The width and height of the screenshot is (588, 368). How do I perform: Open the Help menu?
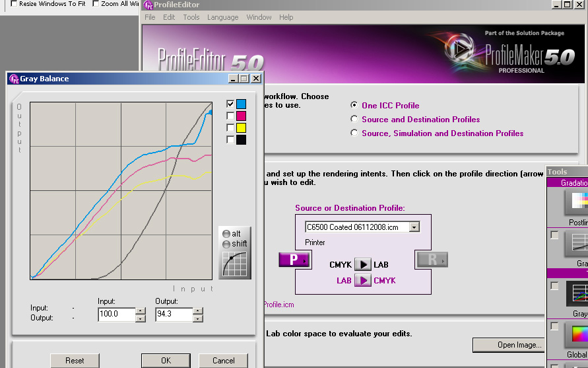coord(286,17)
